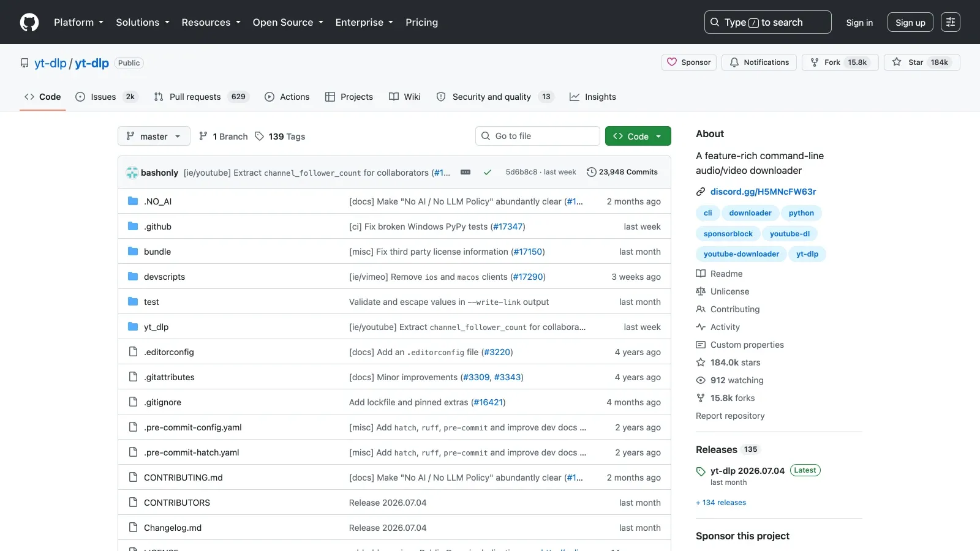The image size is (980, 551).
Task: Click the Type / to search box
Action: tap(767, 22)
